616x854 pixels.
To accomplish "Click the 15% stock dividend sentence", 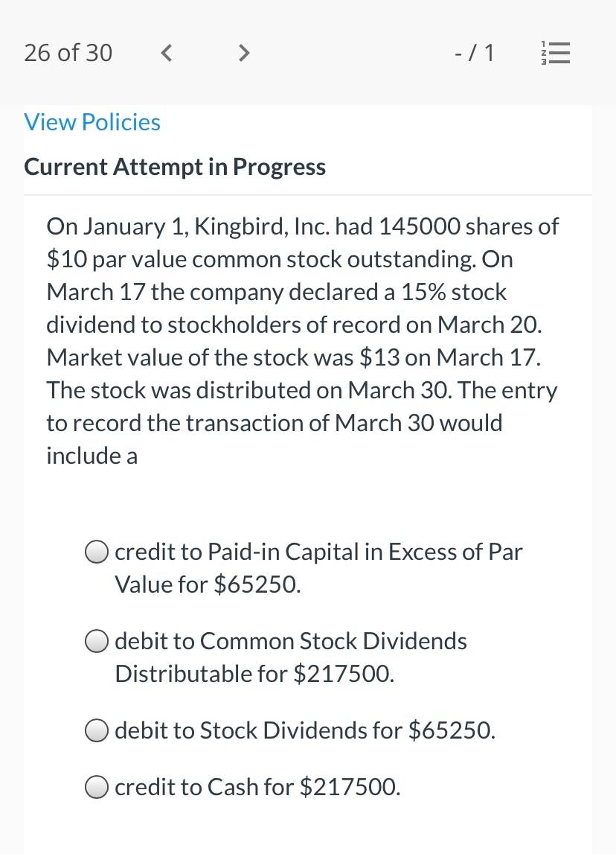I will click(x=294, y=308).
